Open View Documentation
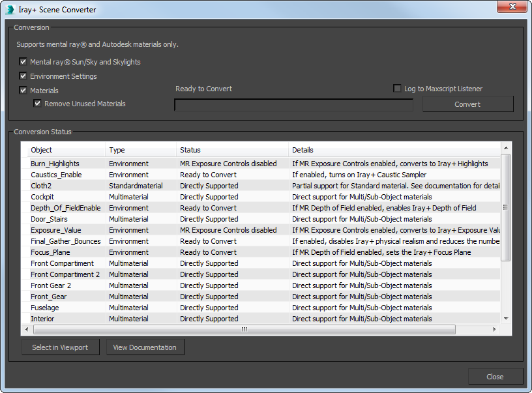 tap(145, 347)
